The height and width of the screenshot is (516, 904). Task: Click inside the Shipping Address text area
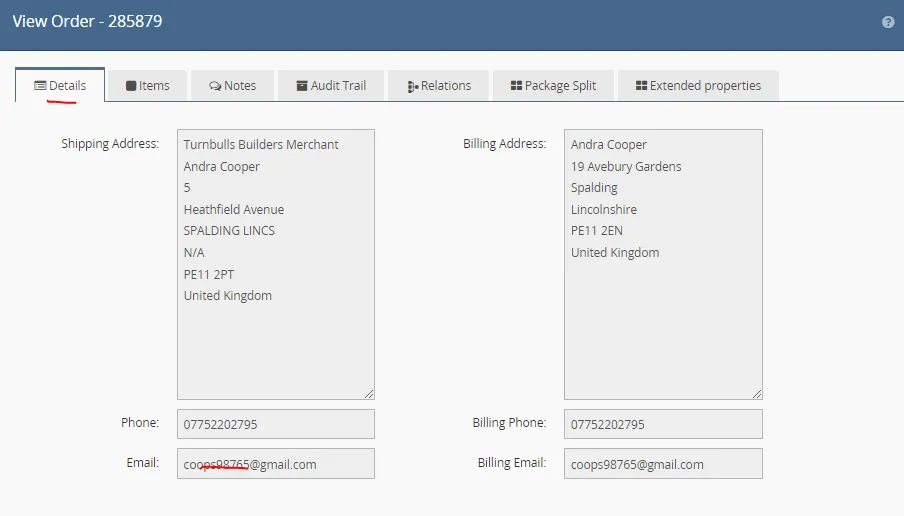click(x=276, y=264)
